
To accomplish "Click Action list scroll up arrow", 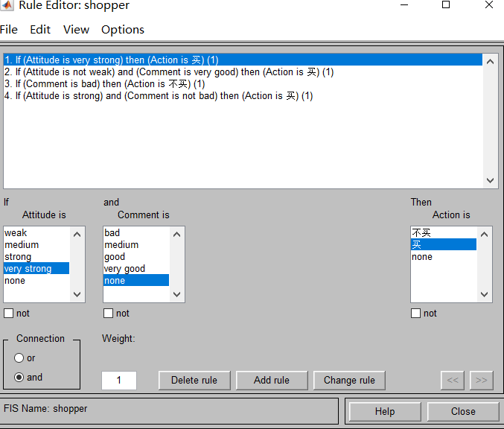I will click(x=485, y=234).
